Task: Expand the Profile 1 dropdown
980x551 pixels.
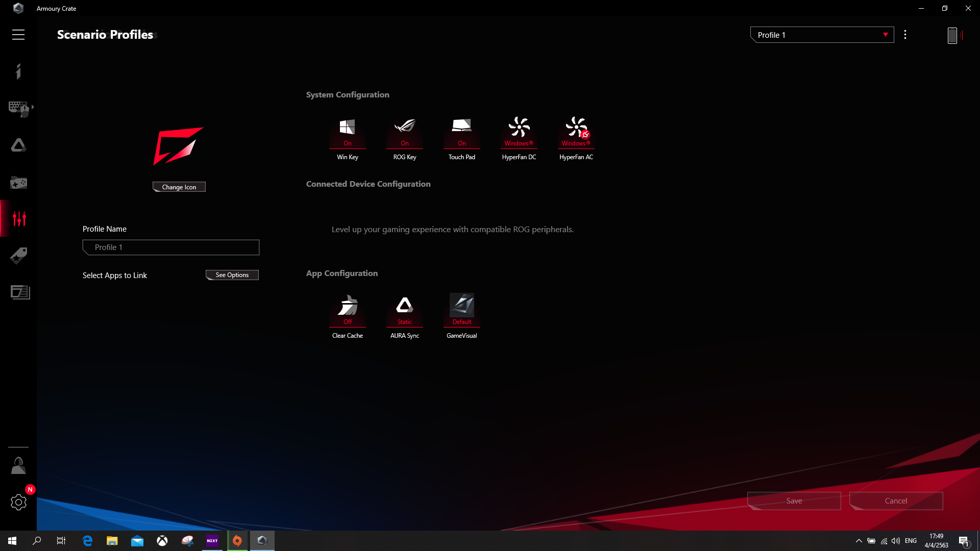Action: pyautogui.click(x=822, y=35)
